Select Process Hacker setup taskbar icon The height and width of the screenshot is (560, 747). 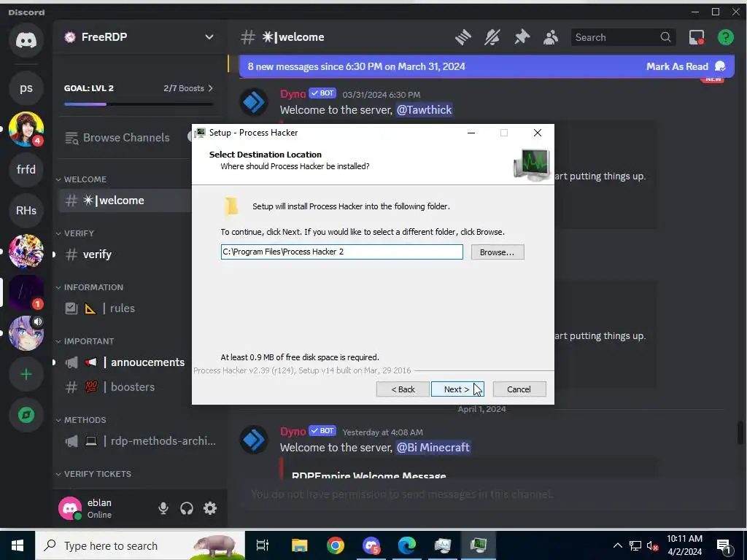pos(479,545)
